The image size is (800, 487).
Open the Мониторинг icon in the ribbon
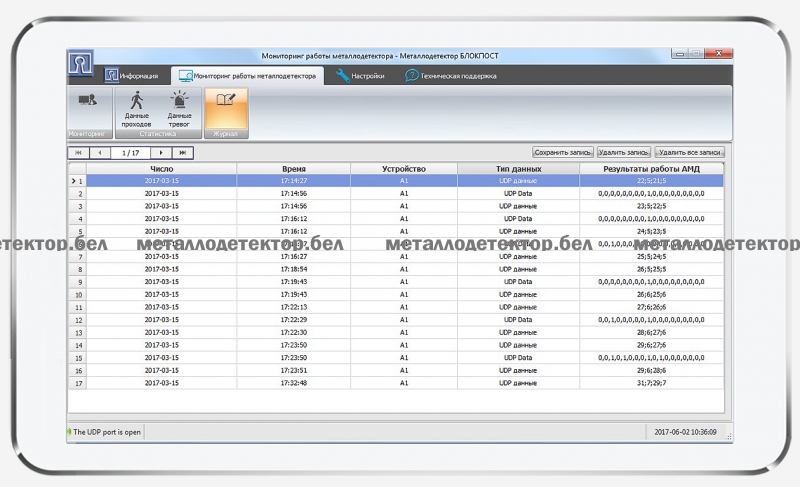click(86, 100)
